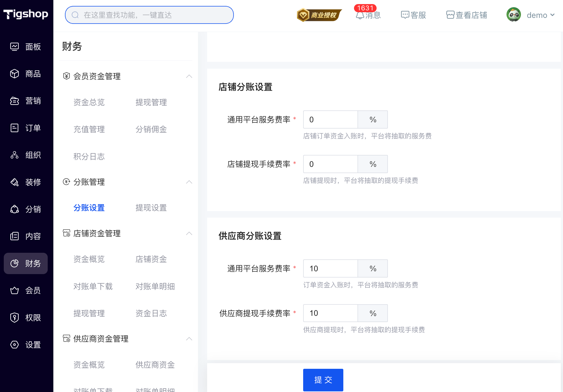Click the 商业授权 badge
The image size is (563, 392).
(x=319, y=15)
